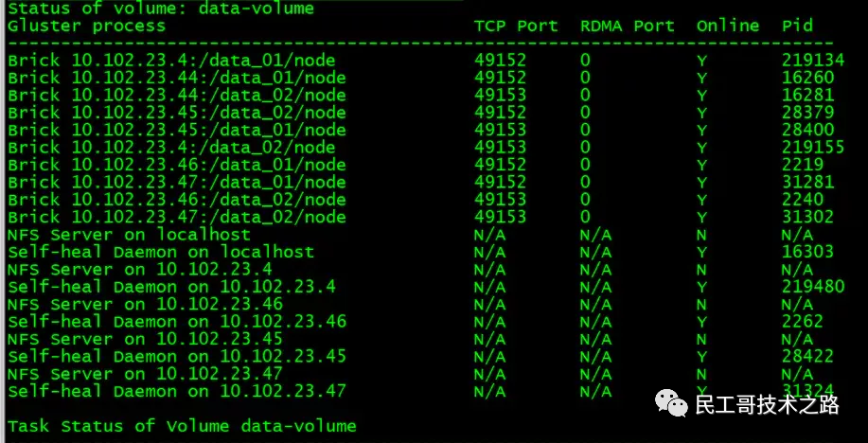Image resolution: width=868 pixels, height=443 pixels.
Task: Click 'NFS Server on 10.102.23.46' entry
Action: click(145, 305)
